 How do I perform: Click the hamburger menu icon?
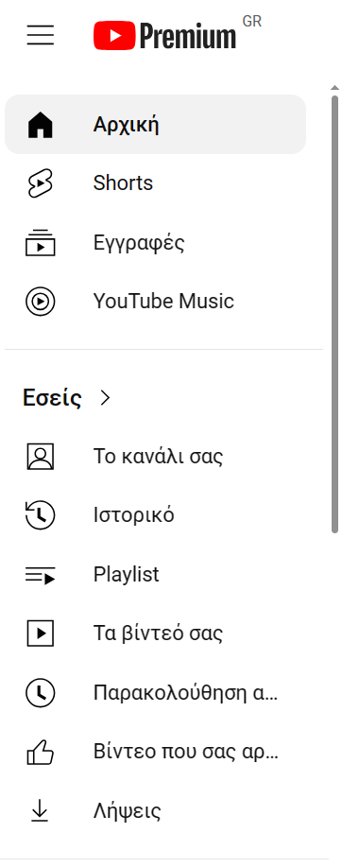(x=41, y=35)
